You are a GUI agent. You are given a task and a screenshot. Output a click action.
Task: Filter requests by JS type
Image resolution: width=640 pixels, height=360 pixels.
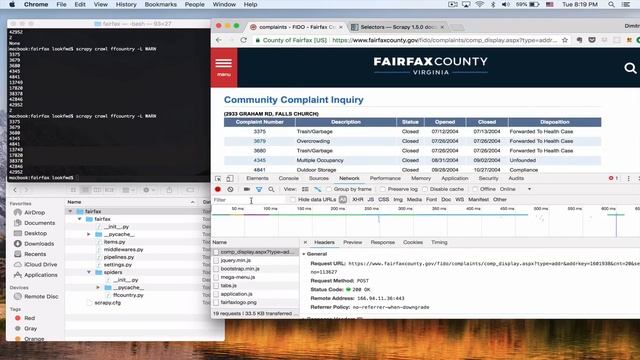371,200
